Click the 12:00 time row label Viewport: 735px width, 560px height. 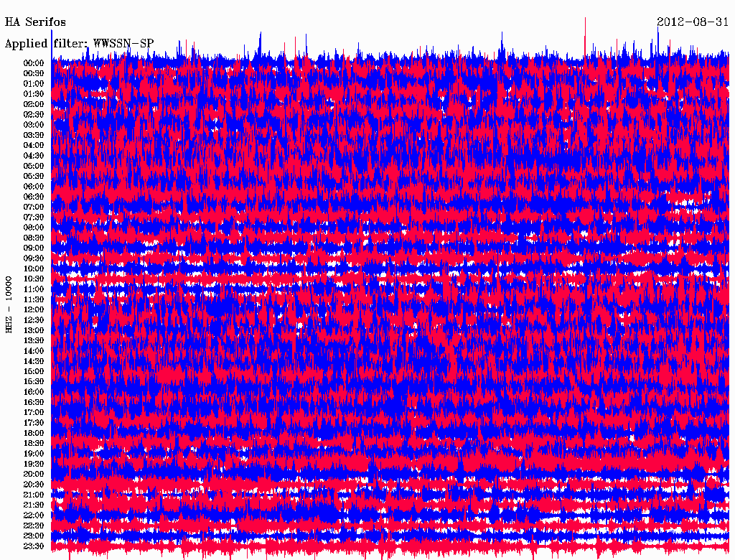pos(34,309)
